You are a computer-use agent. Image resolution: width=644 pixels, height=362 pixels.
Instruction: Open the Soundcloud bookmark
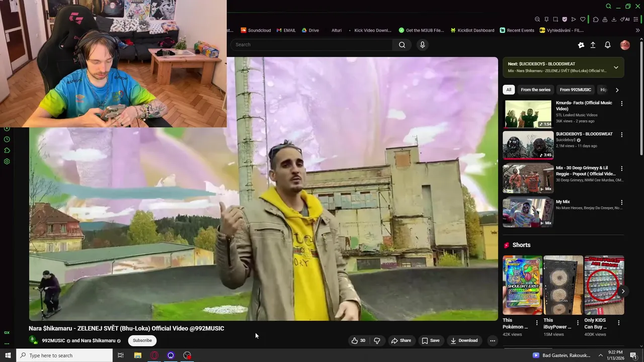pos(256,30)
